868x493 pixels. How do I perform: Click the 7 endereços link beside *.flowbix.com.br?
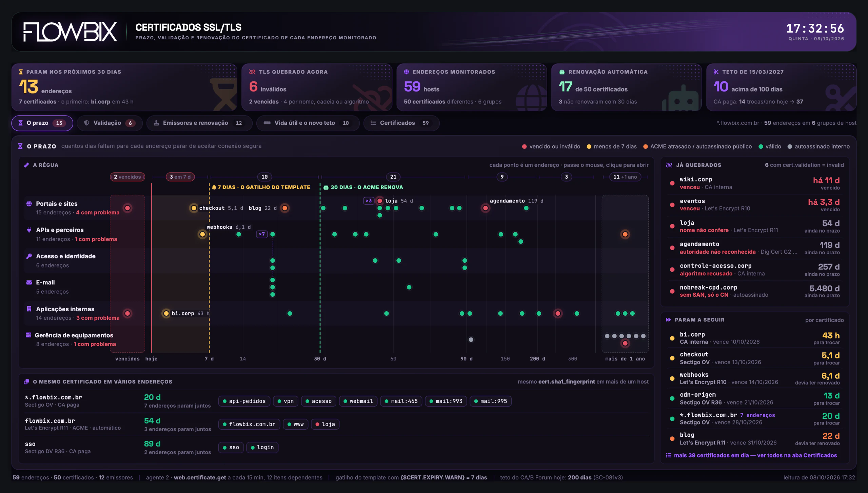click(x=757, y=415)
